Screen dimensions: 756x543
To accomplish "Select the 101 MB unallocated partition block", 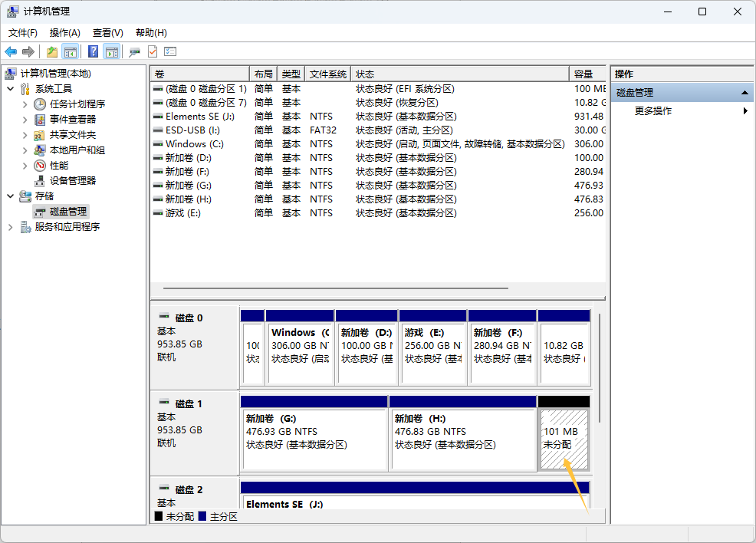I will point(564,439).
